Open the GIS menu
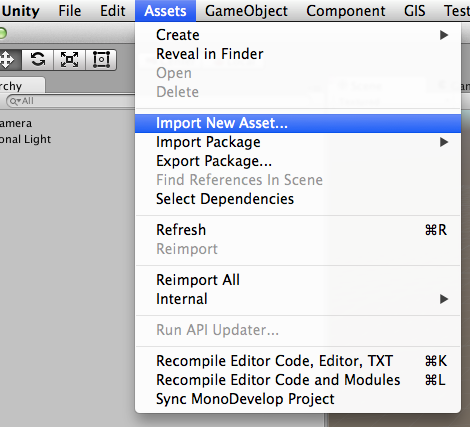 [x=415, y=11]
